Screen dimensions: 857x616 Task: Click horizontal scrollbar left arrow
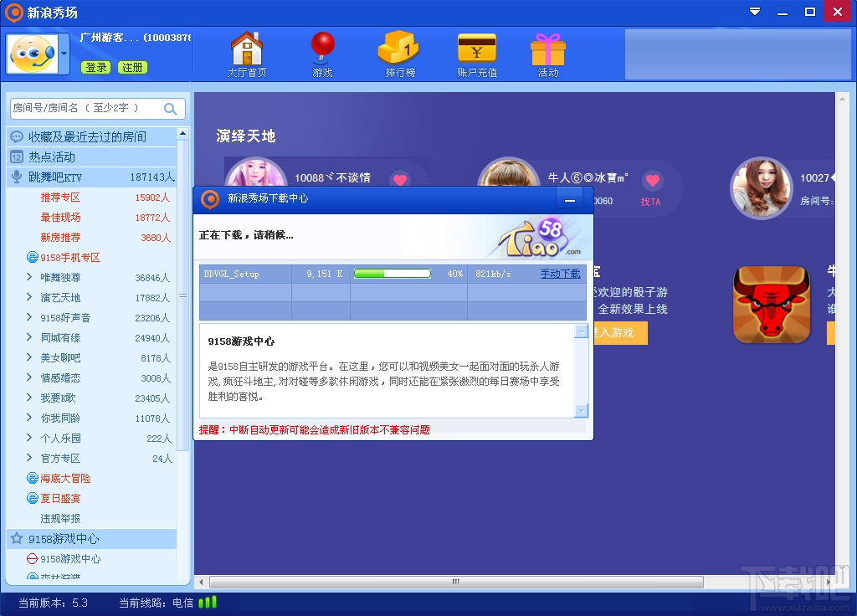click(201, 583)
